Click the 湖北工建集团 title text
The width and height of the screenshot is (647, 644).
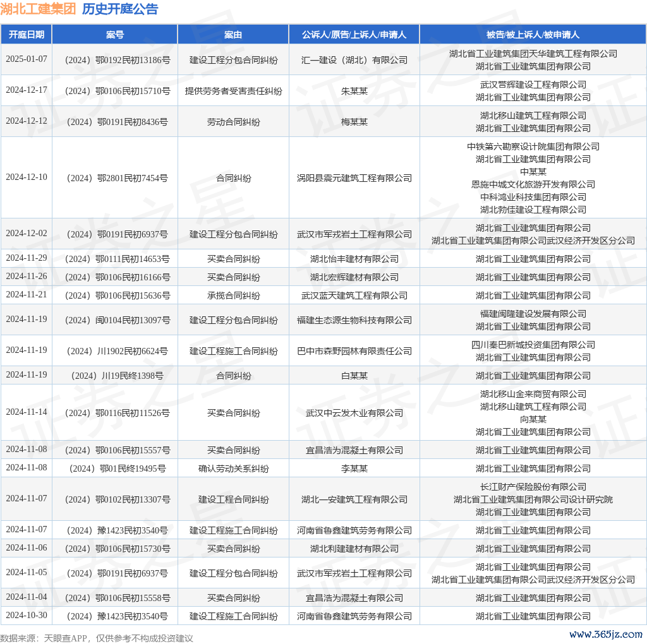pyautogui.click(x=38, y=9)
